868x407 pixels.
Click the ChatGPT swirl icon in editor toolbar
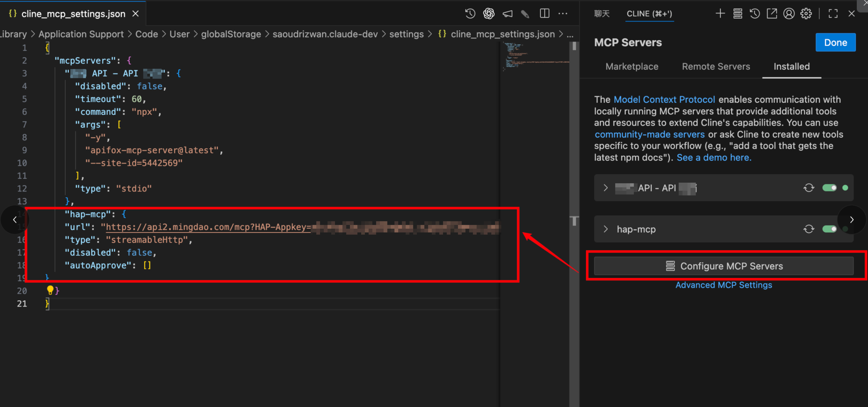tap(489, 14)
